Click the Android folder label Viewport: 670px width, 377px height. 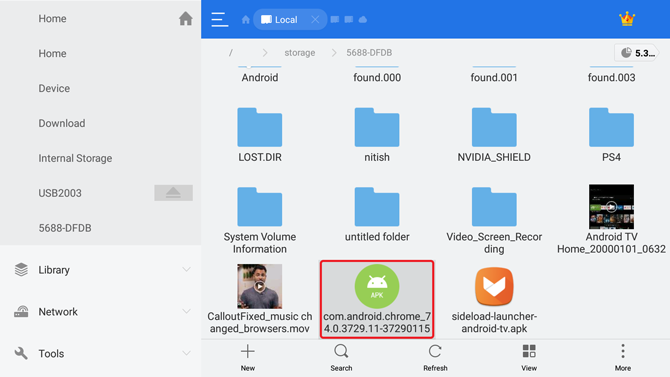[260, 77]
